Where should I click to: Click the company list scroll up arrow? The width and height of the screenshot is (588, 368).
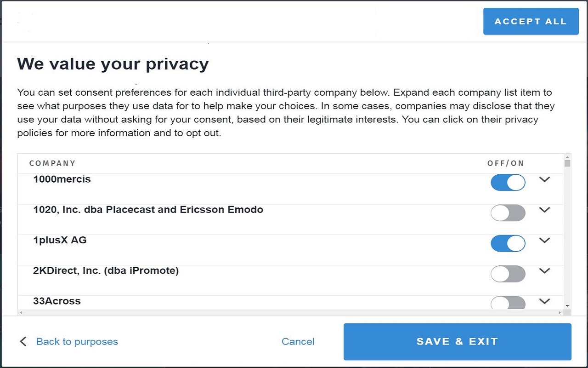click(567, 157)
